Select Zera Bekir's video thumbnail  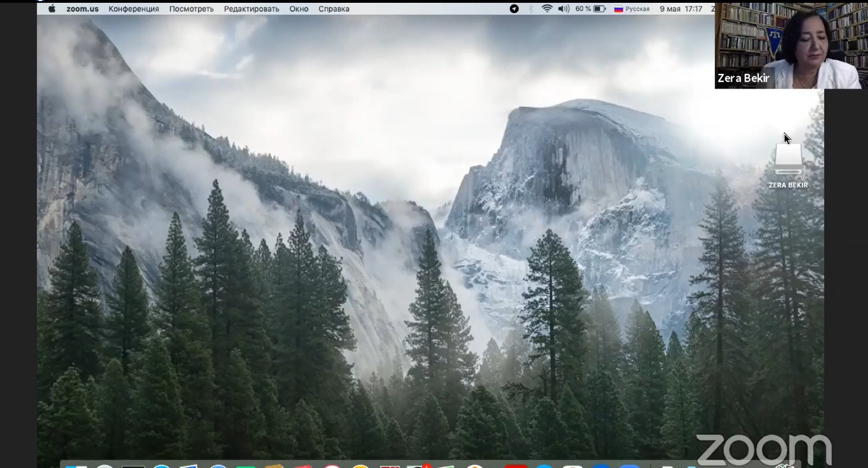(x=791, y=45)
